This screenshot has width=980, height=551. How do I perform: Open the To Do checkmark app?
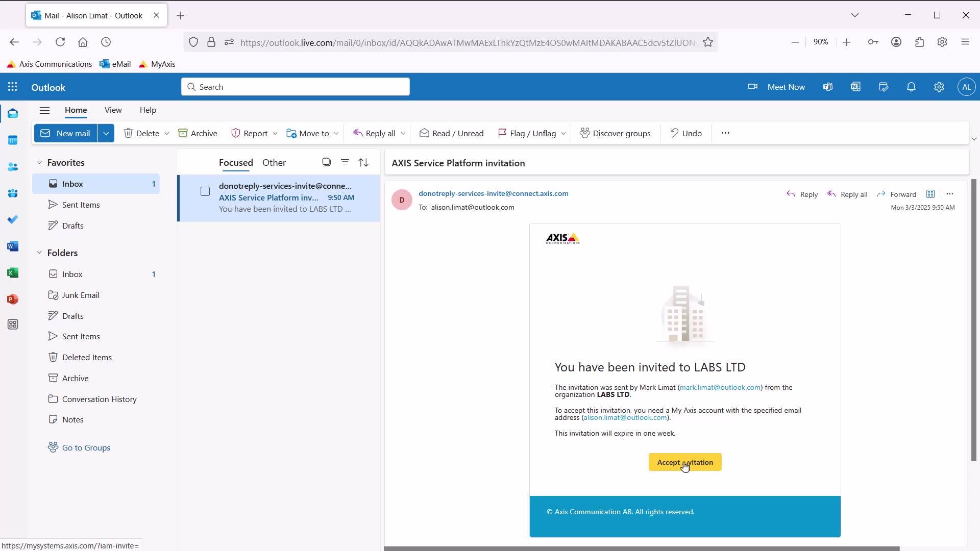point(13,219)
